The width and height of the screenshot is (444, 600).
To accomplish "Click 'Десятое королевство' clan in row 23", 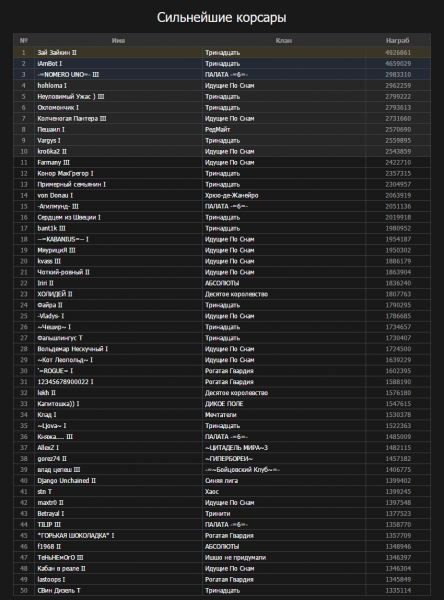I will 236,294.
